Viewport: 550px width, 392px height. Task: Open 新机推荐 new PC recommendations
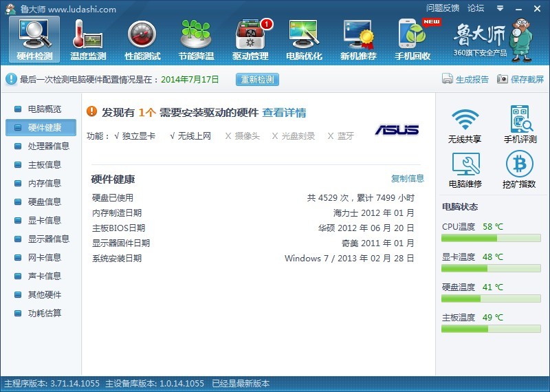point(358,40)
